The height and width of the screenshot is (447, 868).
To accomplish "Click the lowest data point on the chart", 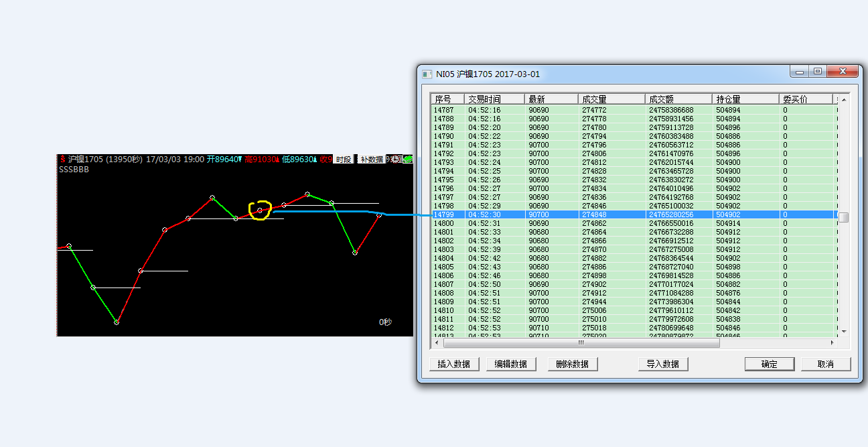I will pyautogui.click(x=117, y=322).
